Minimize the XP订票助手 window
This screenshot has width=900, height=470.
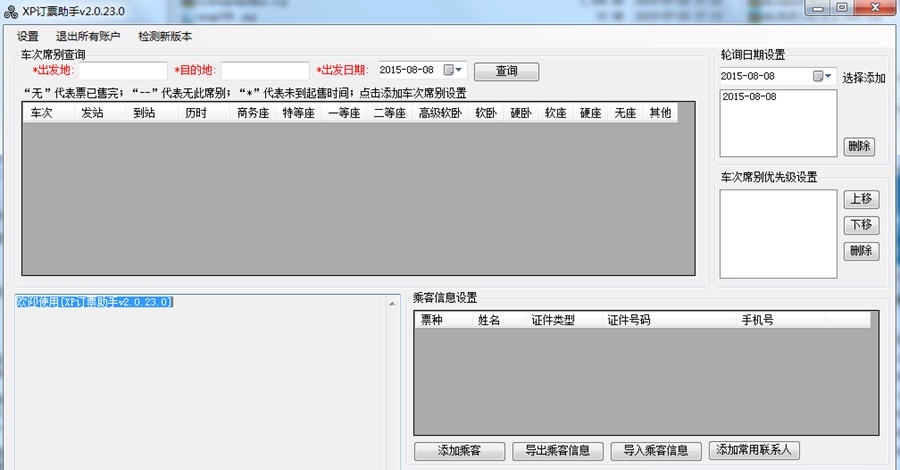click(x=818, y=8)
